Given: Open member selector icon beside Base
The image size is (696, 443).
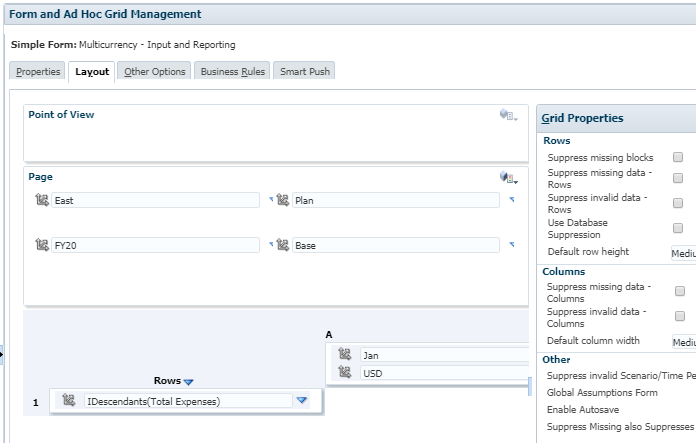Looking at the screenshot, I should [x=283, y=245].
